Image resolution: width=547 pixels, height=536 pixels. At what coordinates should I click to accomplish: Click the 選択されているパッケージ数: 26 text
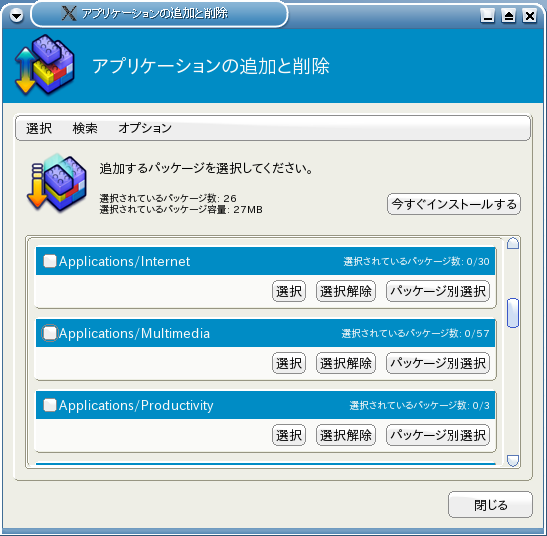(x=168, y=198)
